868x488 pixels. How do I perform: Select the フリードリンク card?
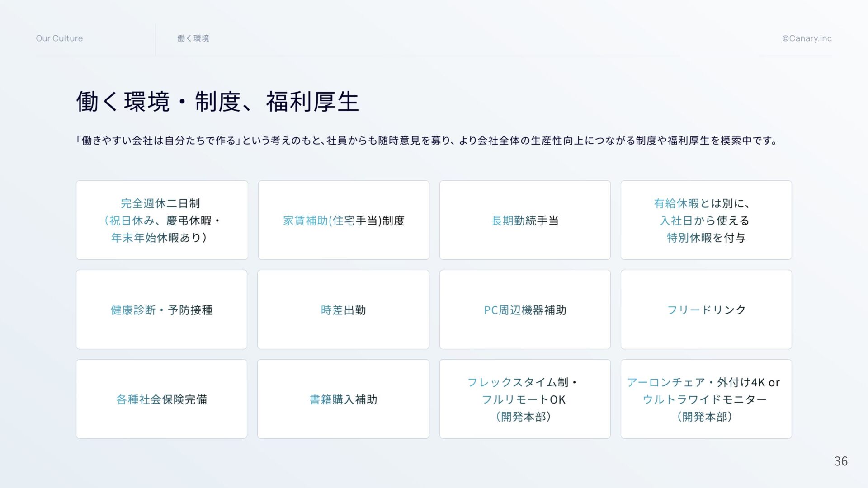pyautogui.click(x=706, y=310)
